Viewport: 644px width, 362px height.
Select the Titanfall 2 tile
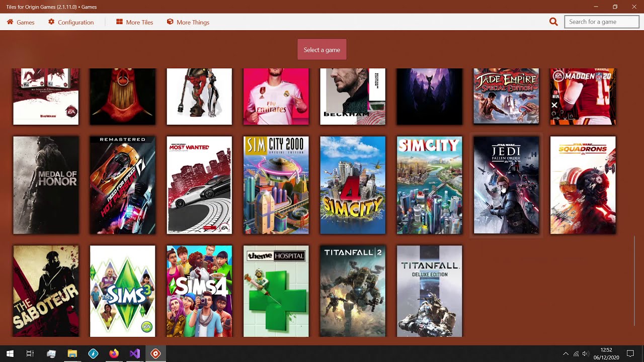[353, 291]
